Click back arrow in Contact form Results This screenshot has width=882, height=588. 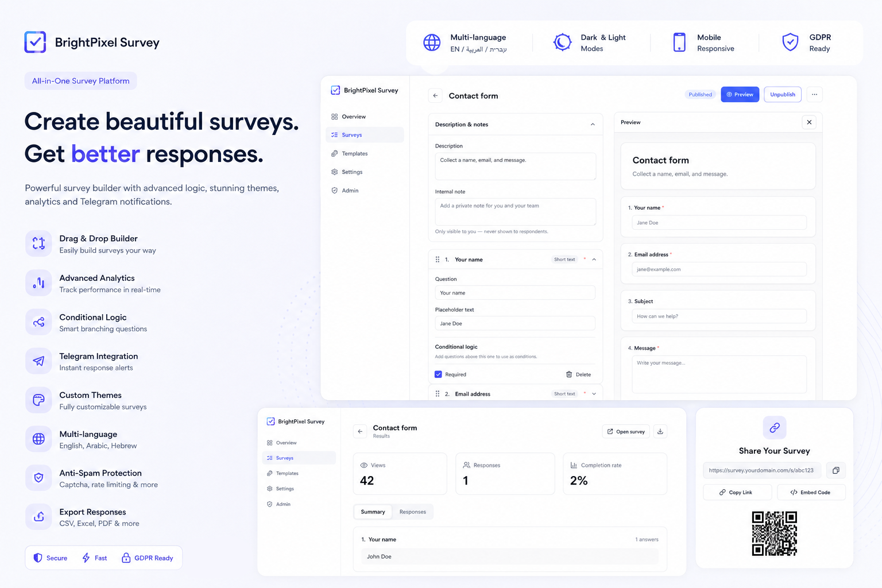click(360, 431)
